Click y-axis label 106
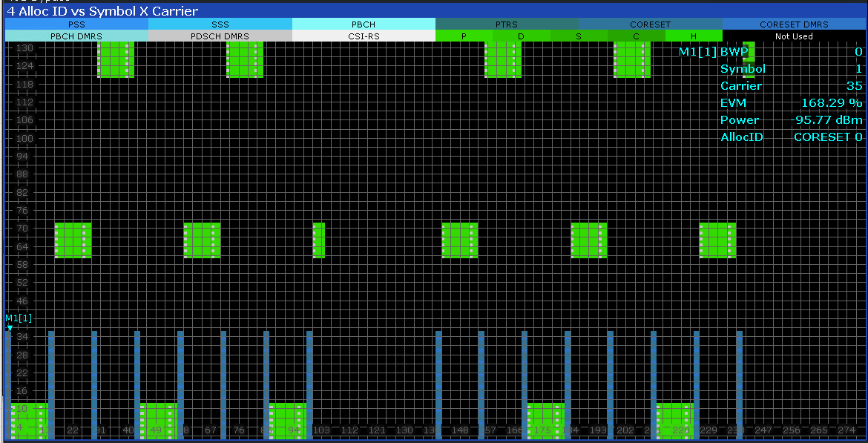This screenshot has height=443, width=868. (25, 120)
